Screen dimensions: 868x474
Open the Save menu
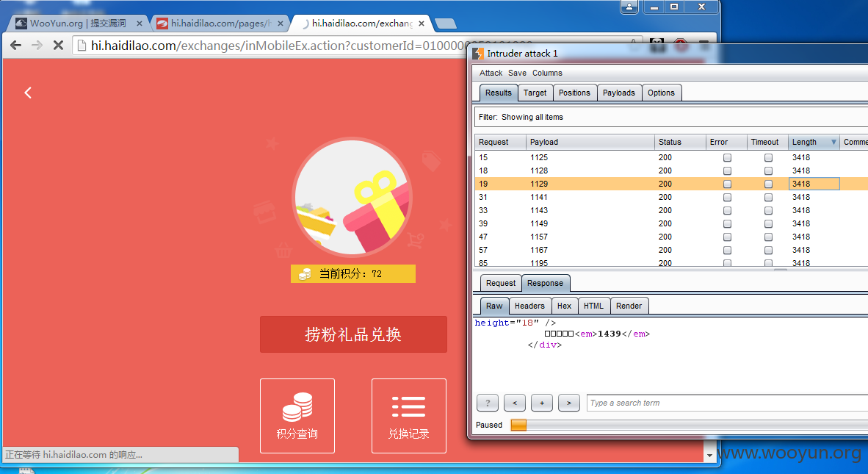click(517, 73)
